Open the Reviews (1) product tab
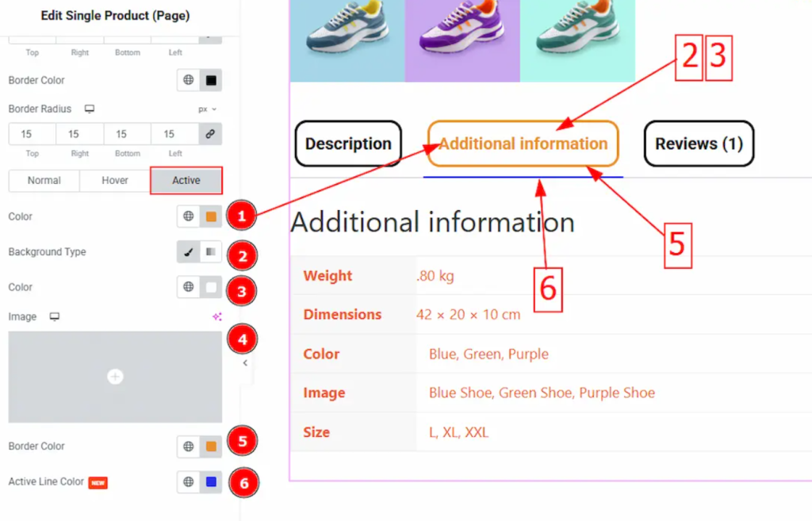This screenshot has height=521, width=812. click(698, 144)
